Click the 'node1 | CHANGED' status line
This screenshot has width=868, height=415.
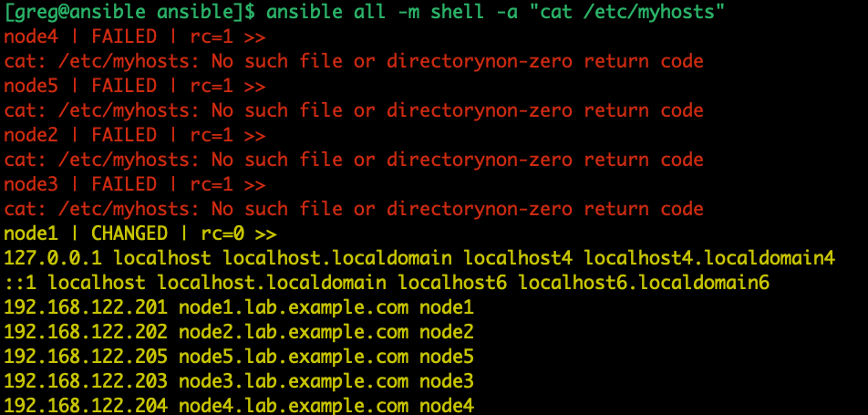click(x=140, y=233)
